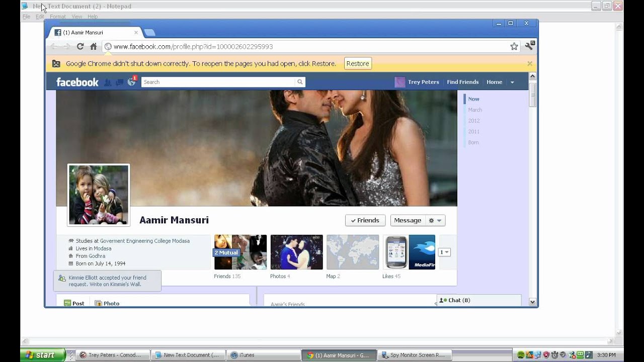Click the search magnifier button in Facebook
The width and height of the screenshot is (644, 362).
pos(300,82)
